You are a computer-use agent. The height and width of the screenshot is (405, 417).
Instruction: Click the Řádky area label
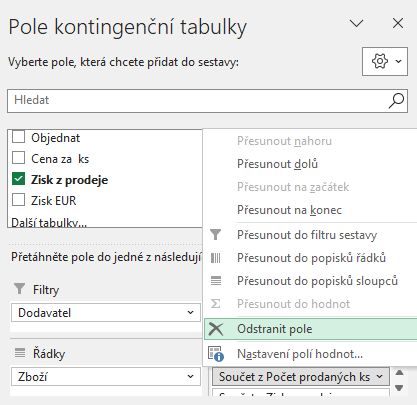(49, 353)
